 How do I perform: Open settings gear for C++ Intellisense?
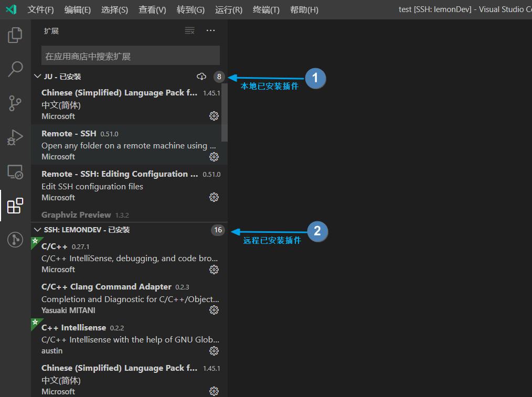214,350
